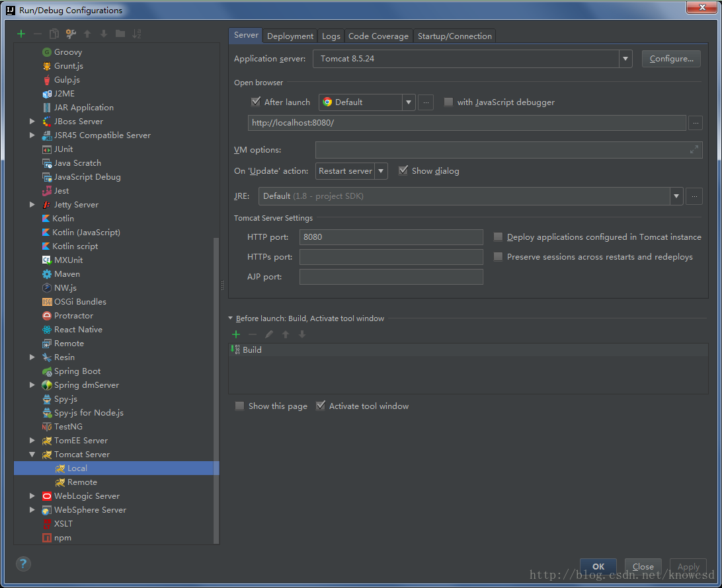Toggle Show dialog checkbox
The height and width of the screenshot is (588, 722).
[403, 170]
